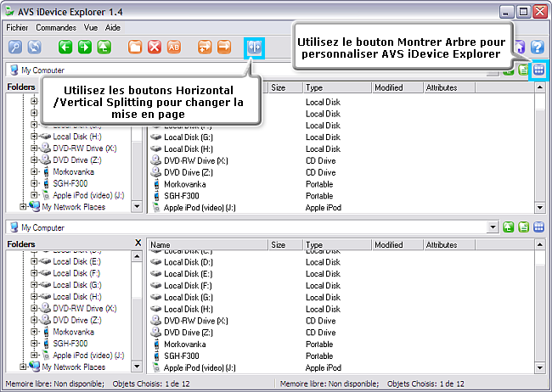This screenshot has width=552, height=392.
Task: Expand My Network Places in upper folder tree
Action: click(23, 206)
